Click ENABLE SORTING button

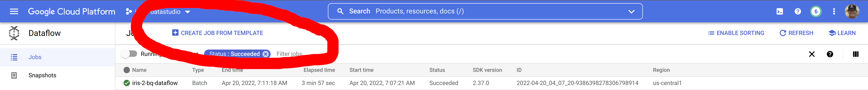tap(736, 33)
